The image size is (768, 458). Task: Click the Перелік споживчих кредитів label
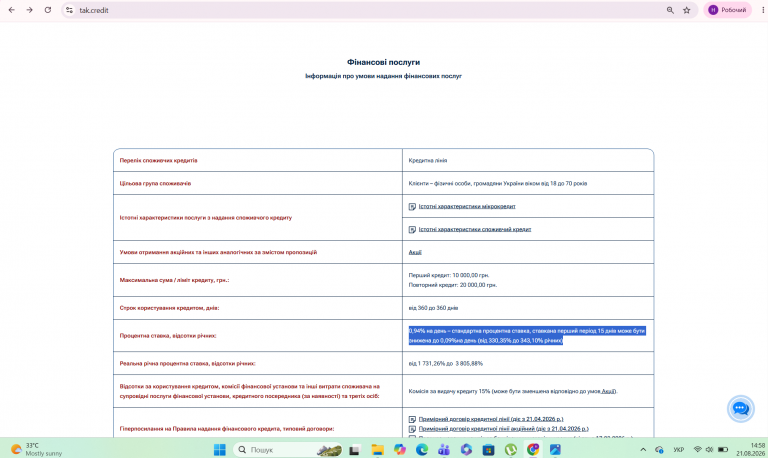158,160
